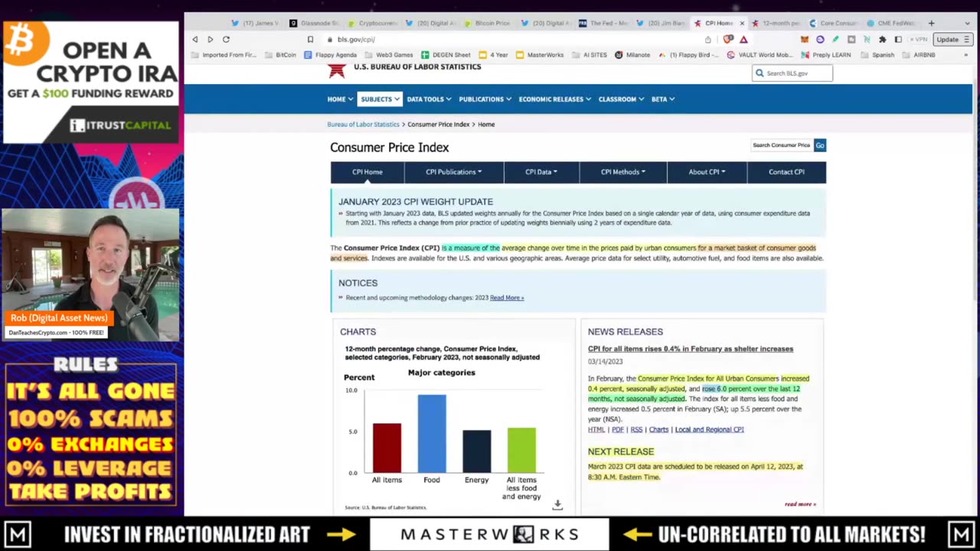Open the share icon in the address bar
980x551 pixels.
pos(708,39)
